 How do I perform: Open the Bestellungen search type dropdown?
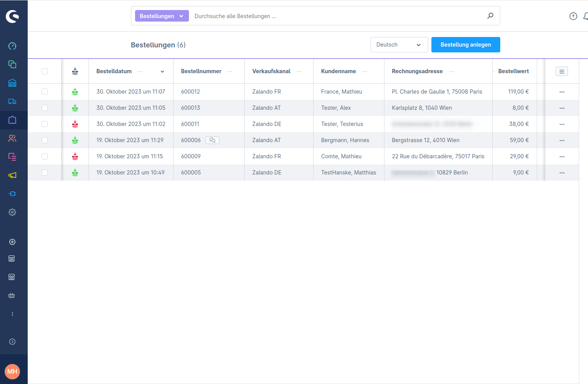[162, 16]
